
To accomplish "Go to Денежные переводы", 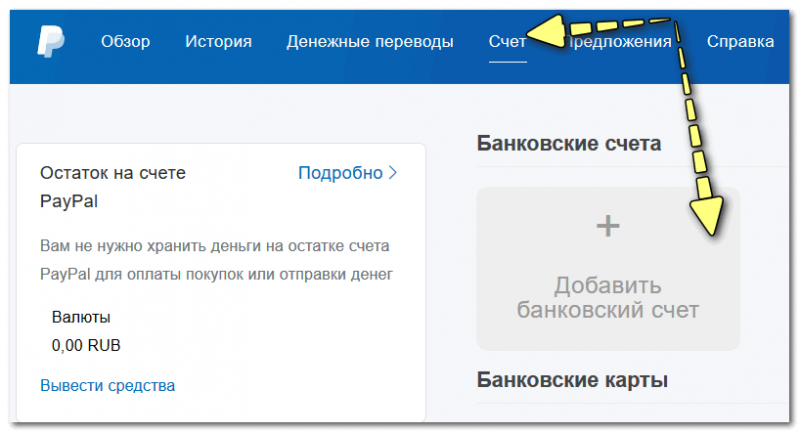I will [370, 42].
